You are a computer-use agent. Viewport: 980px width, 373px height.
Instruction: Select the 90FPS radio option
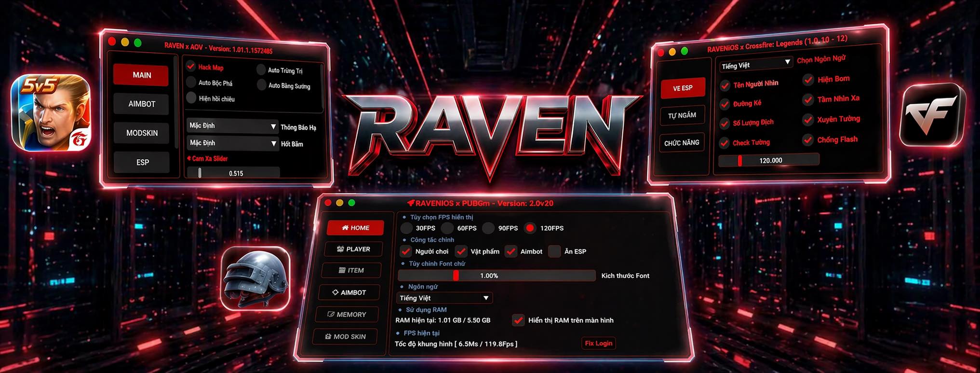(489, 228)
